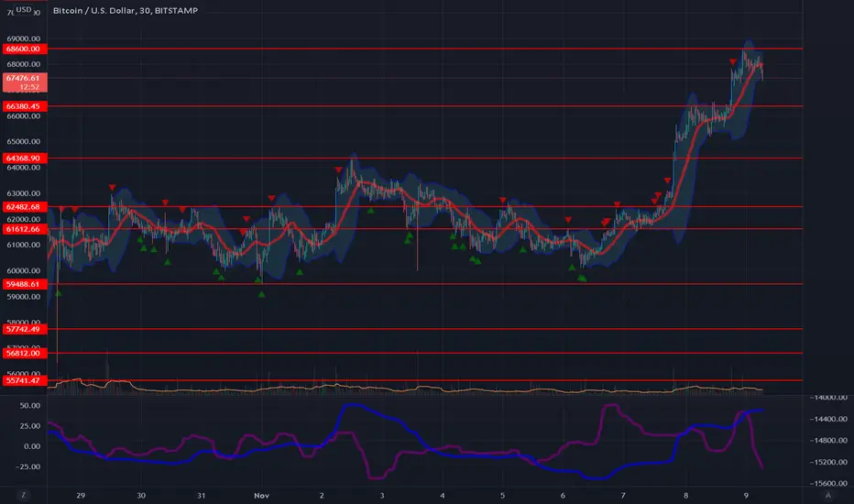
Task: Click the 6 date label on the time axis
Action: (x=563, y=495)
